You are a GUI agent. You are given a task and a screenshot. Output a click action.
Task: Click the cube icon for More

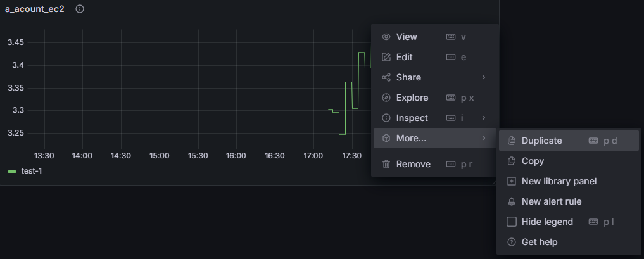[x=386, y=138]
